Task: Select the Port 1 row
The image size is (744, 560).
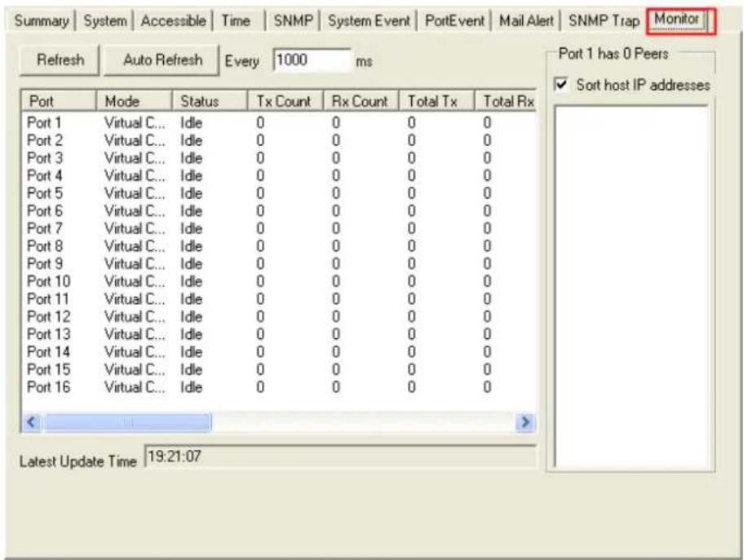Action: click(x=279, y=123)
